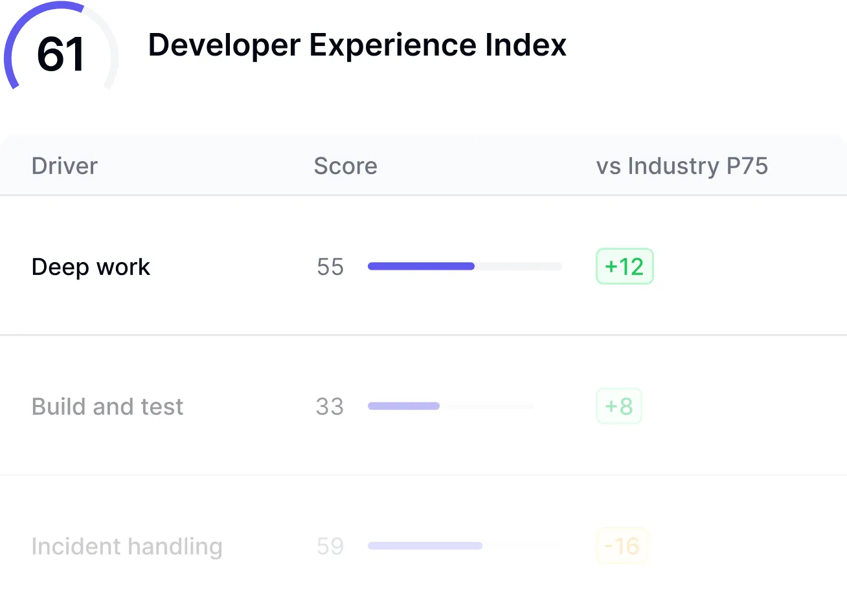This screenshot has height=616, width=847.
Task: Click the orange -16 benchmark badge
Action: pos(622,546)
